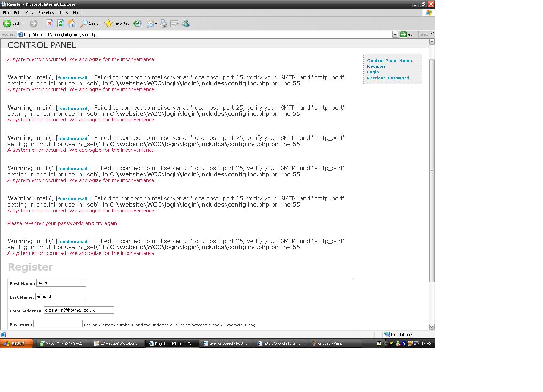The height and width of the screenshot is (392, 543).
Task: Open the Search magnifier toolbar button
Action: (x=90, y=23)
